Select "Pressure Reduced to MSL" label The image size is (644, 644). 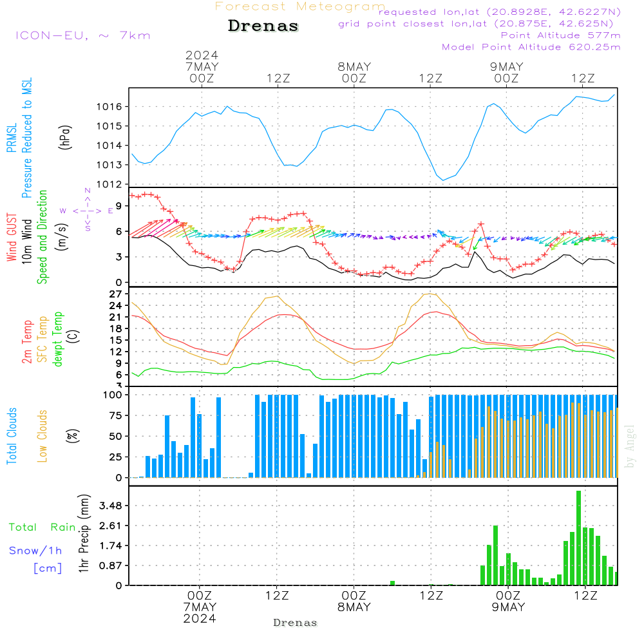tap(26, 138)
